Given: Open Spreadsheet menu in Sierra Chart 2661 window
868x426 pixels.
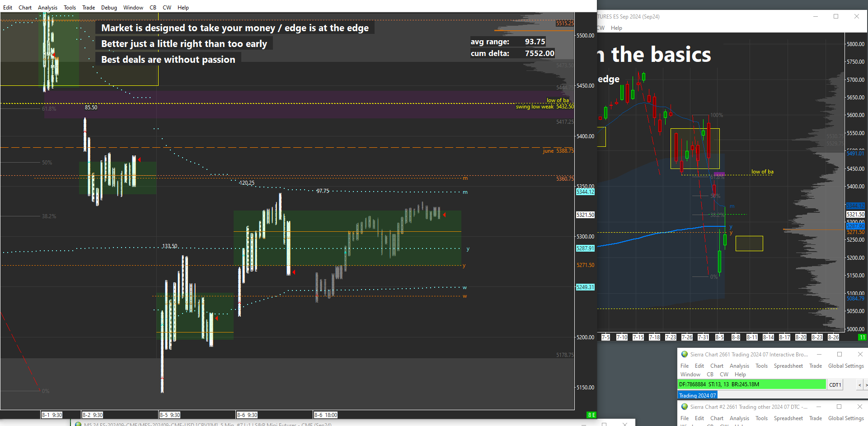Looking at the screenshot, I should click(x=788, y=366).
